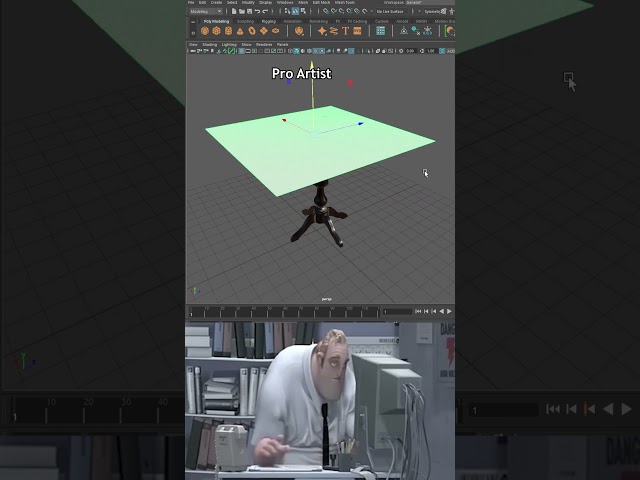Screen dimensions: 640x480
Task: Open the viewport Lighting menu
Action: pos(229,44)
